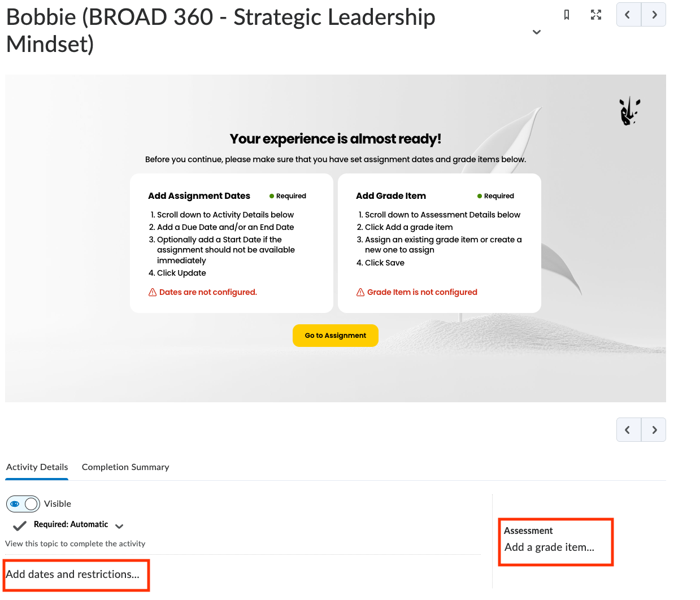The height and width of the screenshot is (600, 700).
Task: Click the Assessment label
Action: [528, 531]
